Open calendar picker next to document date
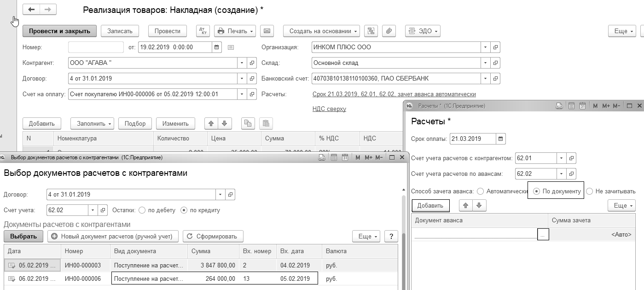This screenshot has width=644, height=290. pyautogui.click(x=216, y=47)
